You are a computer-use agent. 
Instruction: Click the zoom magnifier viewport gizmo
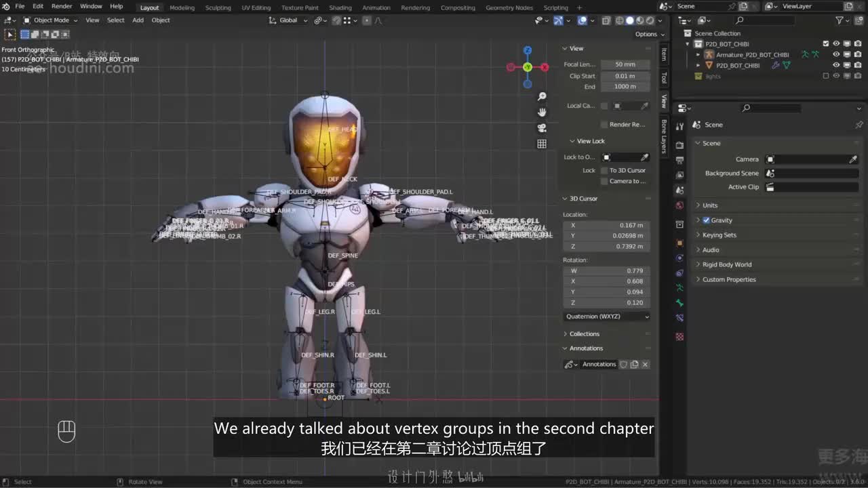tap(542, 97)
